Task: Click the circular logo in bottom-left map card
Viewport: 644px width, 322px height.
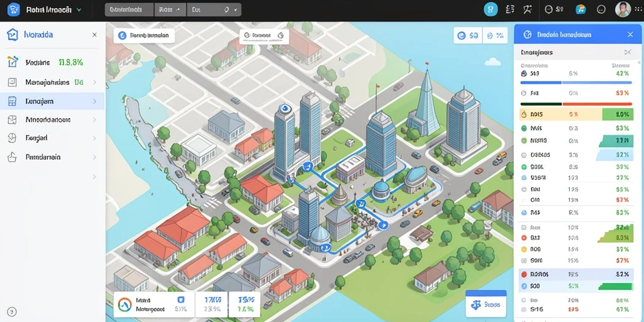Action: click(x=125, y=304)
